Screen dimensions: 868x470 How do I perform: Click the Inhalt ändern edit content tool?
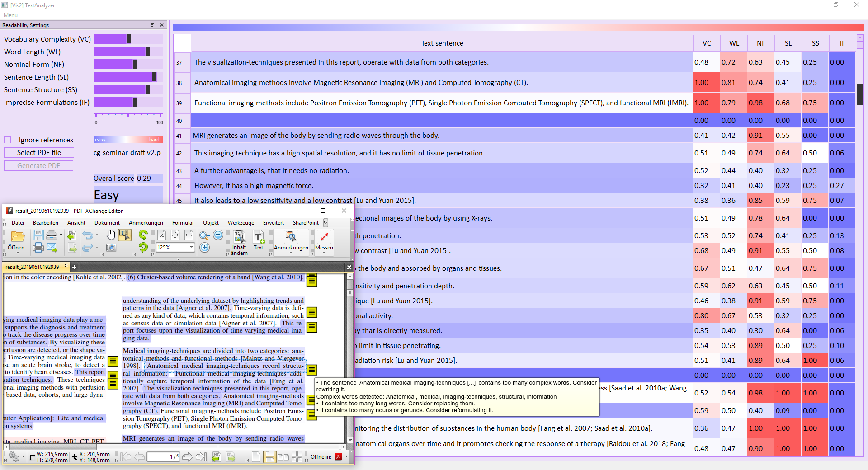[239, 243]
